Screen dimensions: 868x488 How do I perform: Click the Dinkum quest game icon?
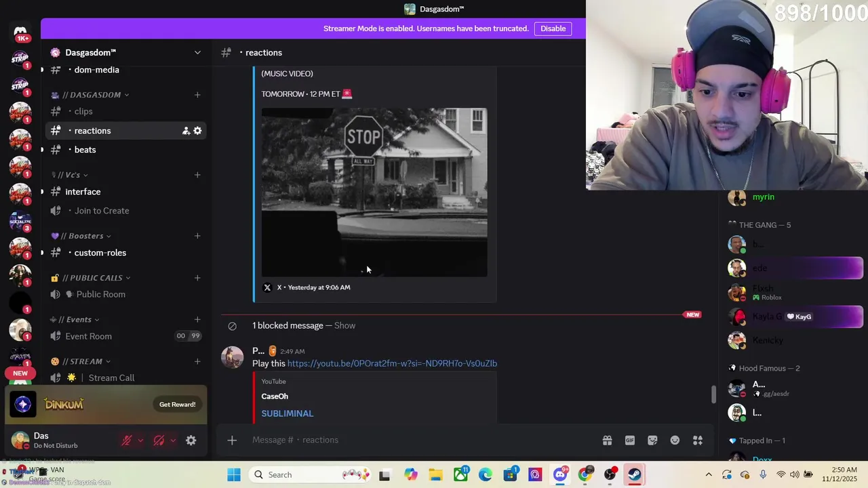tap(23, 405)
